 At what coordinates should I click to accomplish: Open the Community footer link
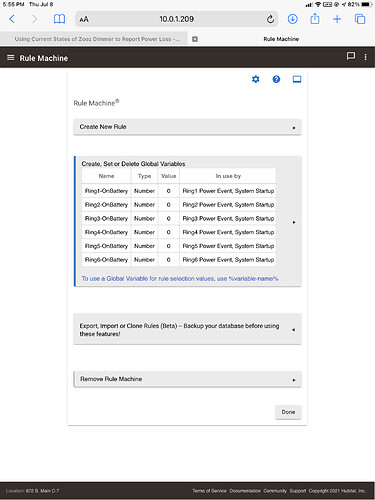275,491
